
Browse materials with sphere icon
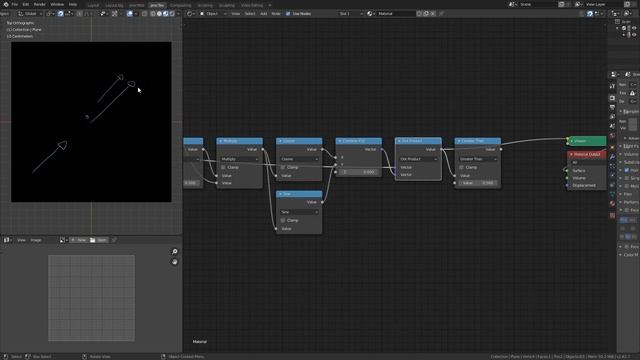click(371, 13)
